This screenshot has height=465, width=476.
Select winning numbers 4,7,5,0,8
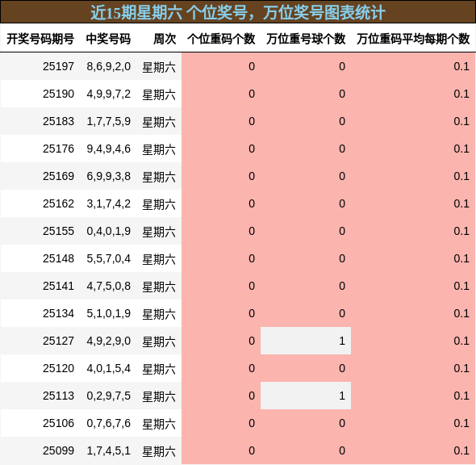(x=109, y=286)
